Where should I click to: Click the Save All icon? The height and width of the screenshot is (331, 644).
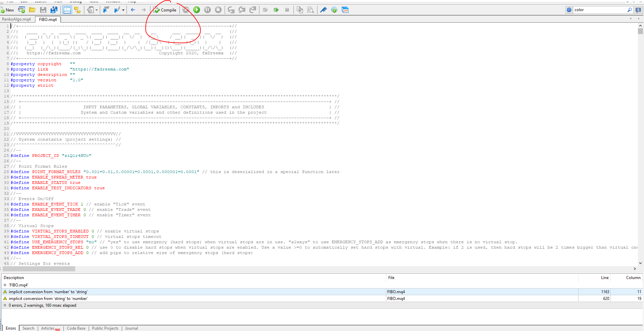(54, 10)
